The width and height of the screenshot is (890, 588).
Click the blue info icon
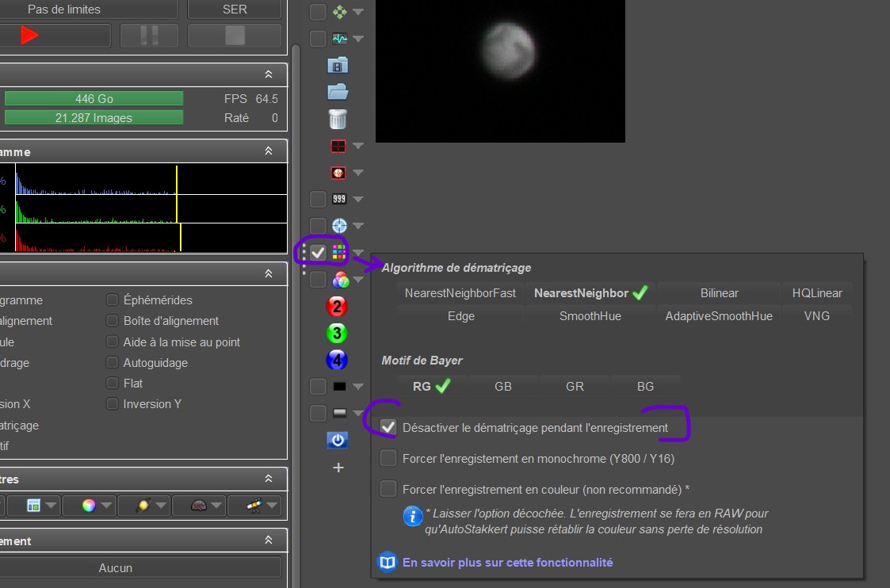click(413, 516)
